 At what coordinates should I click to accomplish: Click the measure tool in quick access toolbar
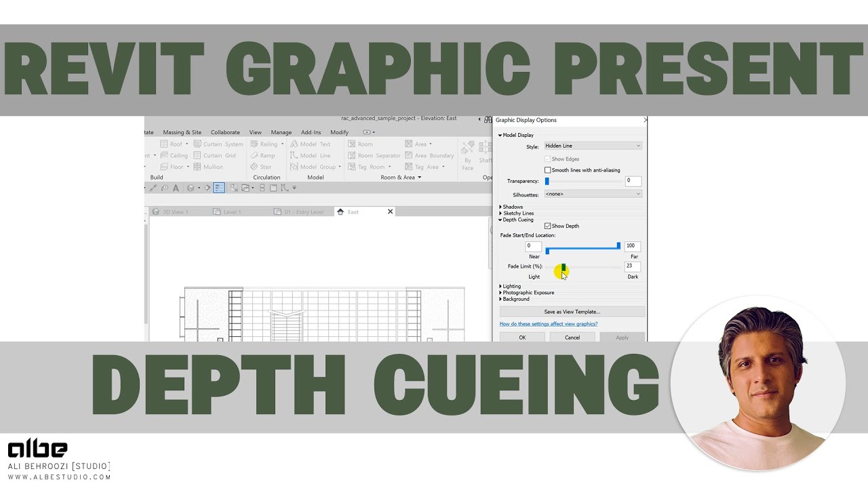click(153, 188)
